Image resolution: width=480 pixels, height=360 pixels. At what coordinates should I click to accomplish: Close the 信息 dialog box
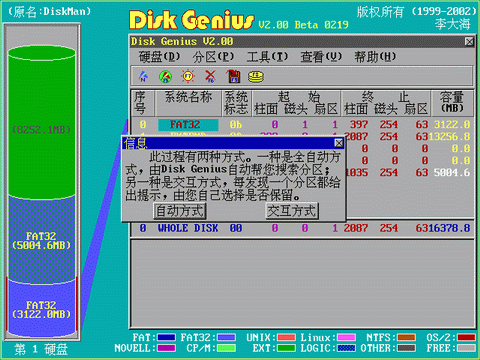click(x=339, y=143)
